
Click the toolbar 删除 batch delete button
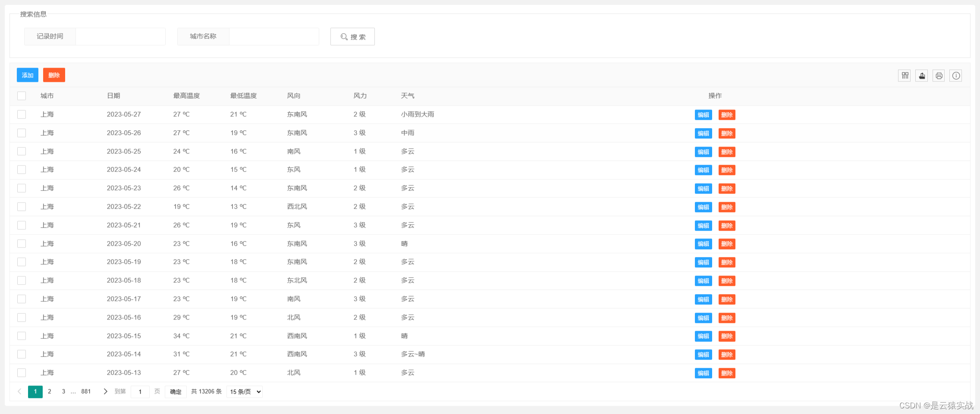tap(54, 75)
